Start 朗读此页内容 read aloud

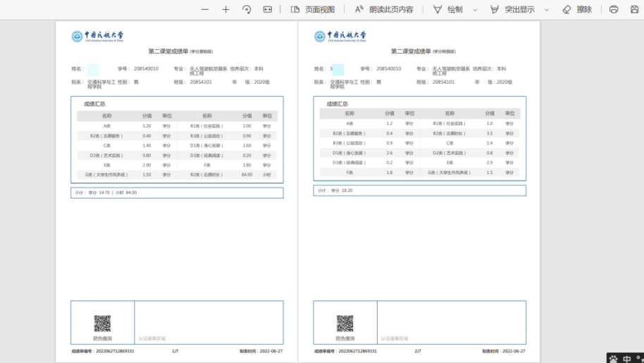pyautogui.click(x=384, y=9)
